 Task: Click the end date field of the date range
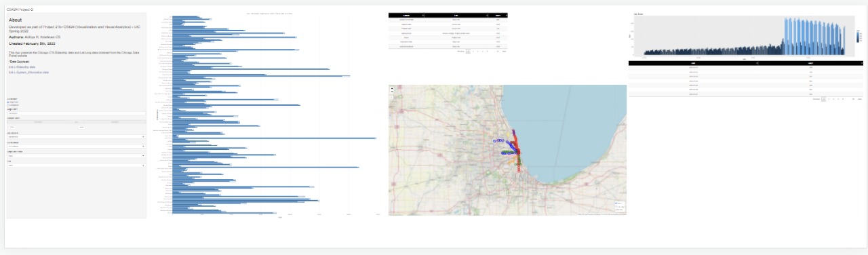click(x=114, y=122)
